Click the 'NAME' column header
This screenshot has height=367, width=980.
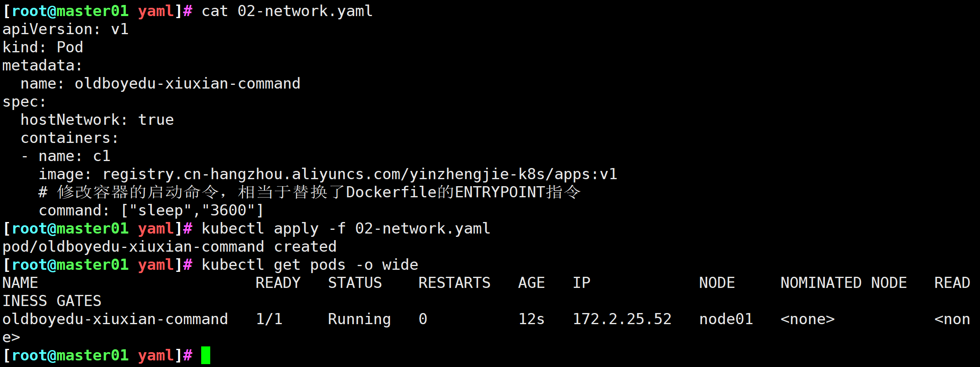pyautogui.click(x=20, y=283)
